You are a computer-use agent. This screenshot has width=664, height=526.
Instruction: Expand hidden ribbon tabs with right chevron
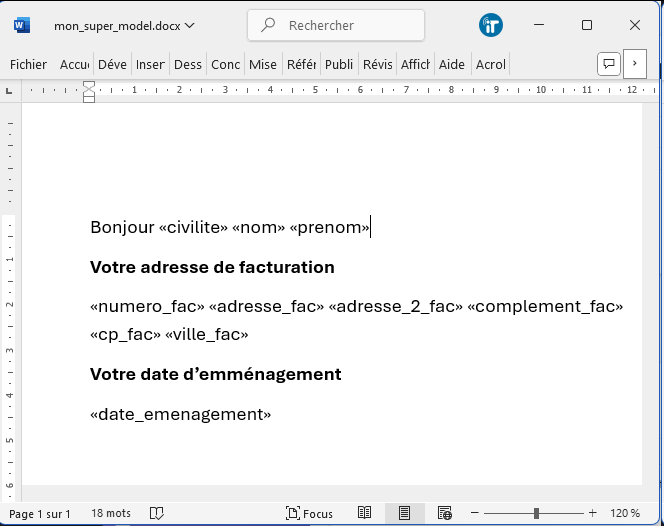[x=635, y=64]
